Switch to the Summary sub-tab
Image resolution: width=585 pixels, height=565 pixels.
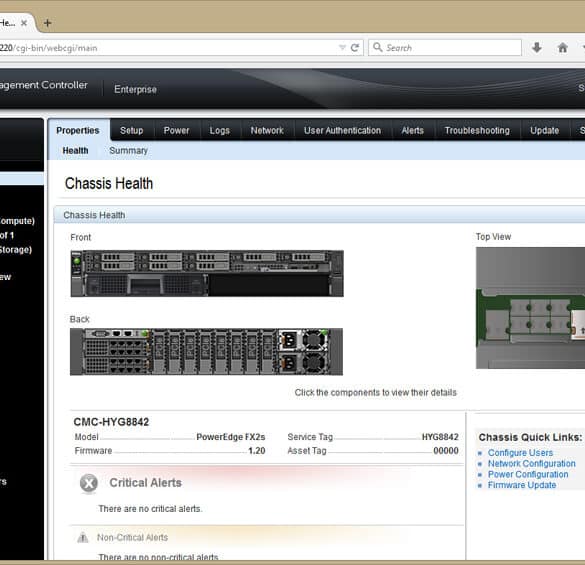[x=129, y=150]
